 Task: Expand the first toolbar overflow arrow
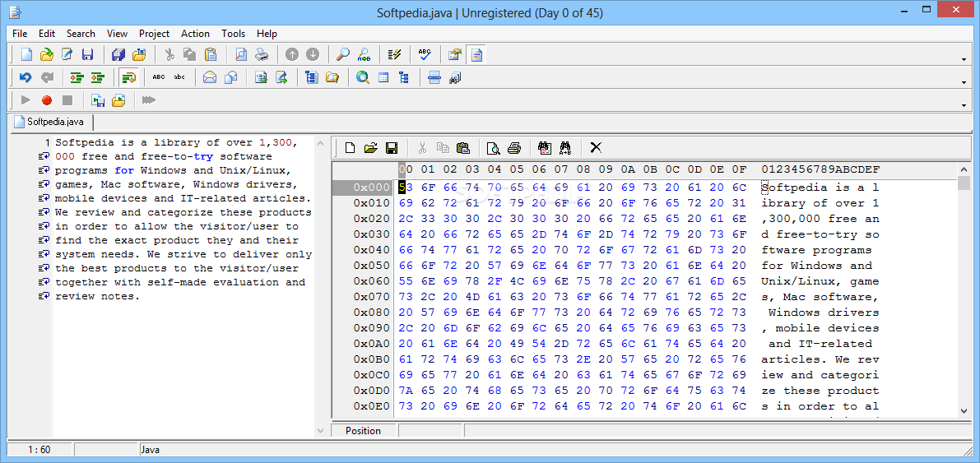tap(964, 59)
